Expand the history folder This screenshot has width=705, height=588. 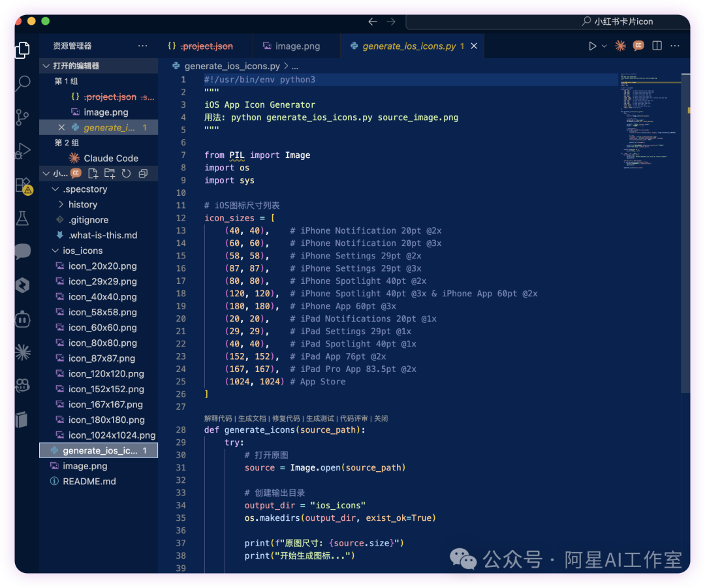(x=82, y=204)
